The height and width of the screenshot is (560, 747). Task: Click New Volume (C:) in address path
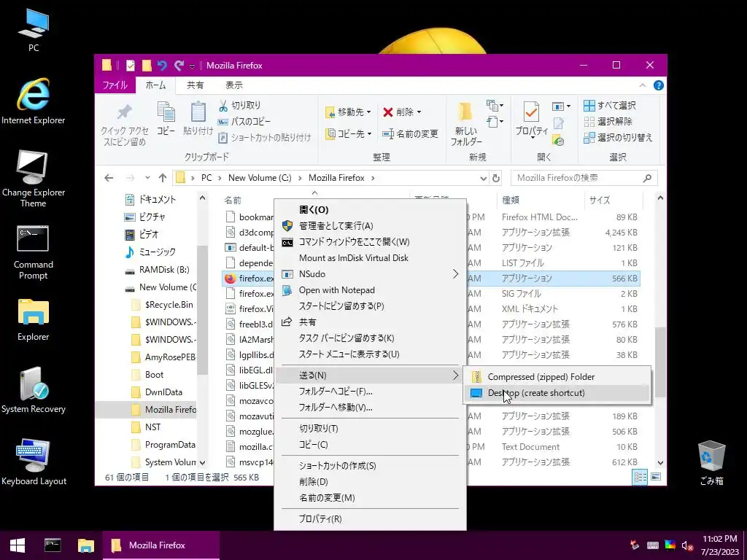[x=260, y=178]
